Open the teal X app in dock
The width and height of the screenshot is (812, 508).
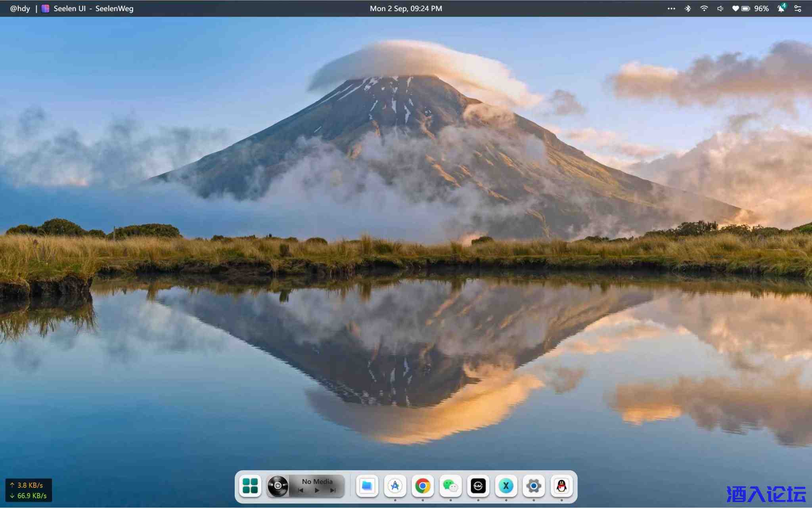(x=506, y=486)
